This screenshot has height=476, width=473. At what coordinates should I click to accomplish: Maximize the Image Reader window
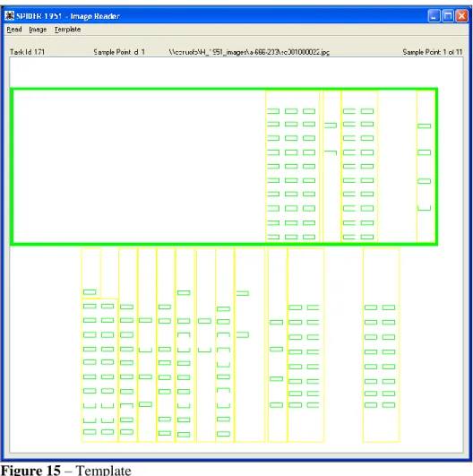click(448, 16)
